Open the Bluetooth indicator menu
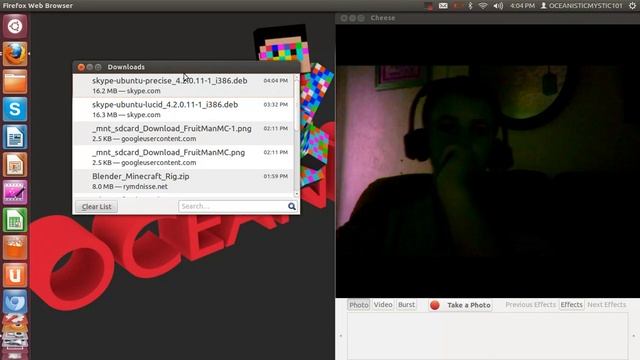The width and height of the screenshot is (640, 360). 470,6
